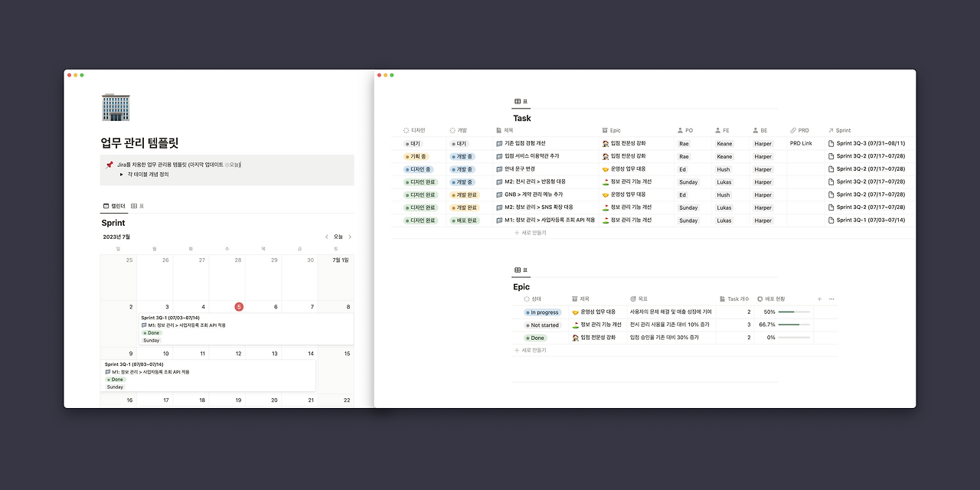
Task: Click the Keane tag in '입점 서비스' row
Action: [724, 156]
